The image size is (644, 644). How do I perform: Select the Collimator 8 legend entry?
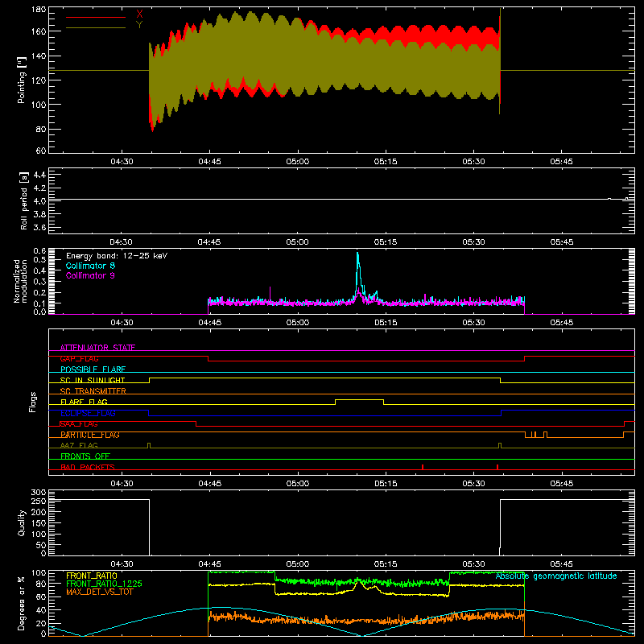click(x=90, y=266)
